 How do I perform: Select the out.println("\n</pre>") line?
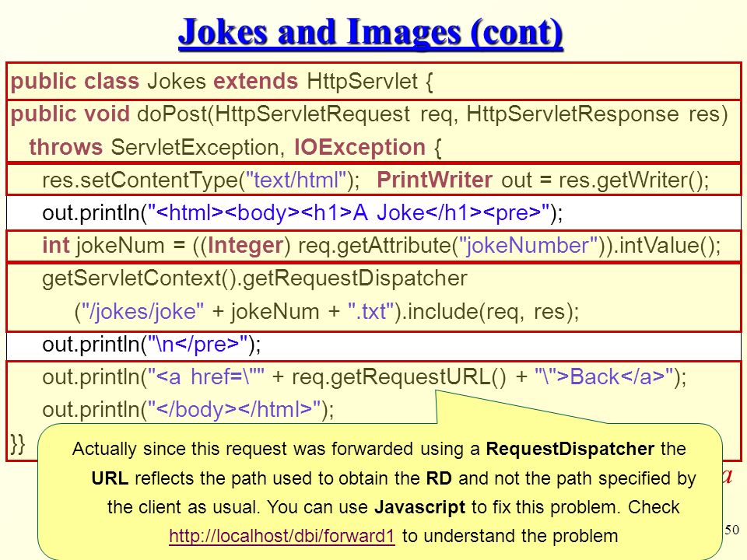click(x=152, y=345)
